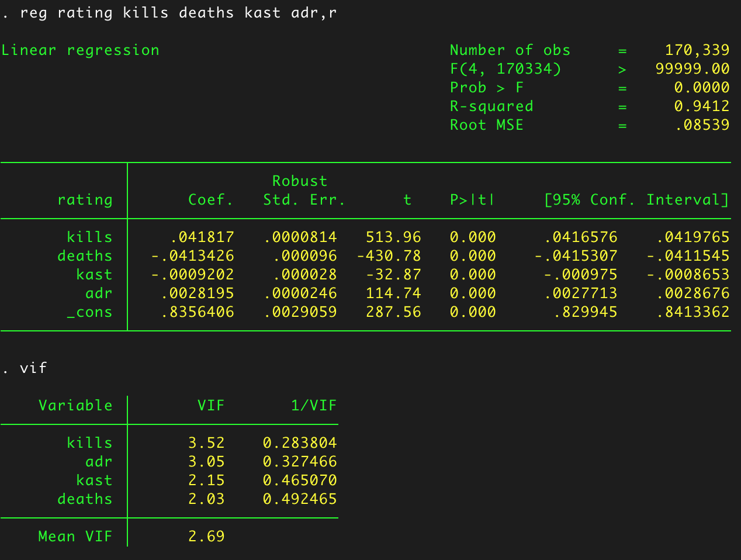Click the 'Variable' header in the VIF table

click(75, 405)
